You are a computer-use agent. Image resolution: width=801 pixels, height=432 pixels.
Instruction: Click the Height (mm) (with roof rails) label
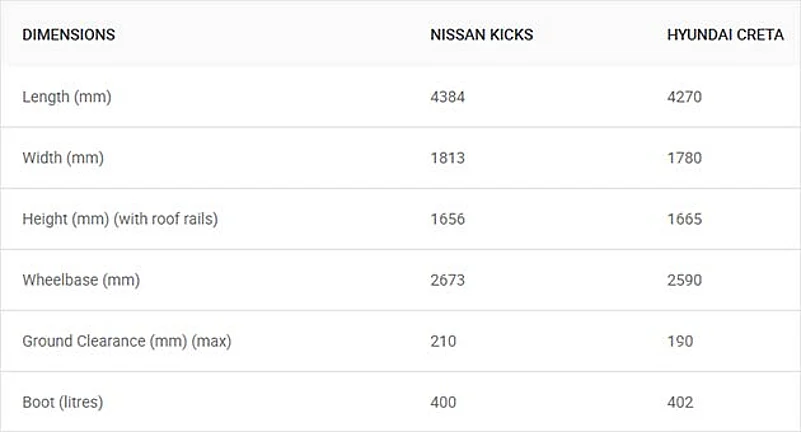tap(120, 219)
